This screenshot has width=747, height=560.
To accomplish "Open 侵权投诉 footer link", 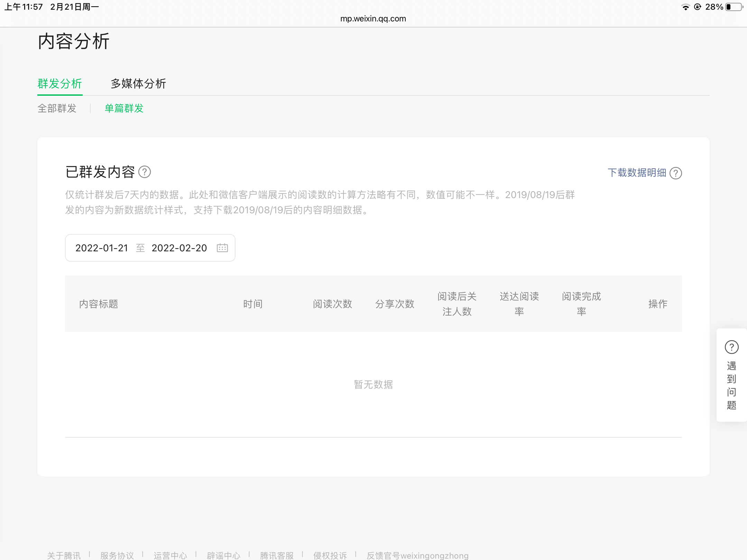I will pos(330,555).
